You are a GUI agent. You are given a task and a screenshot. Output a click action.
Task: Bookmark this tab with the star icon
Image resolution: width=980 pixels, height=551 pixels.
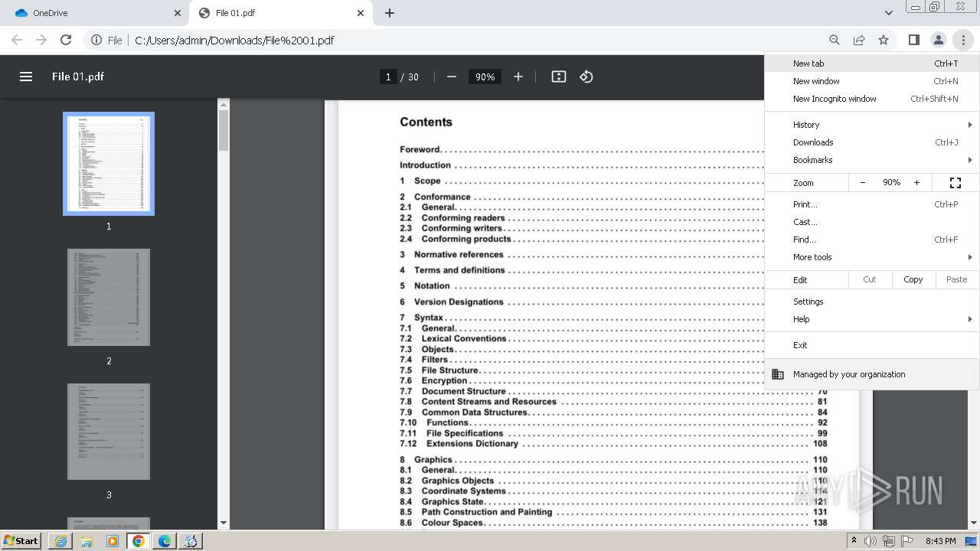click(x=884, y=40)
